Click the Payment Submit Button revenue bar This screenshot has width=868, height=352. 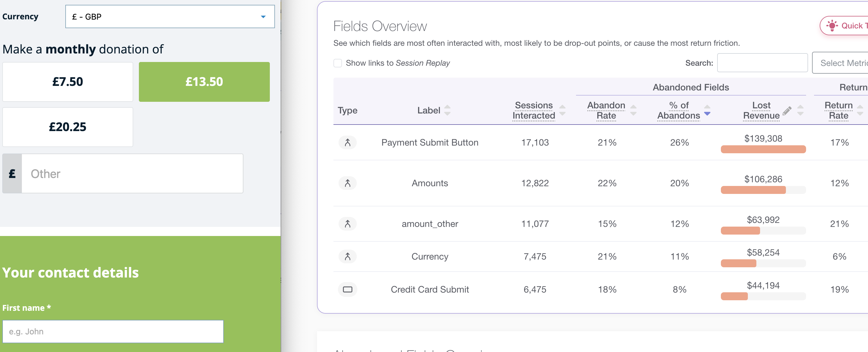(763, 149)
